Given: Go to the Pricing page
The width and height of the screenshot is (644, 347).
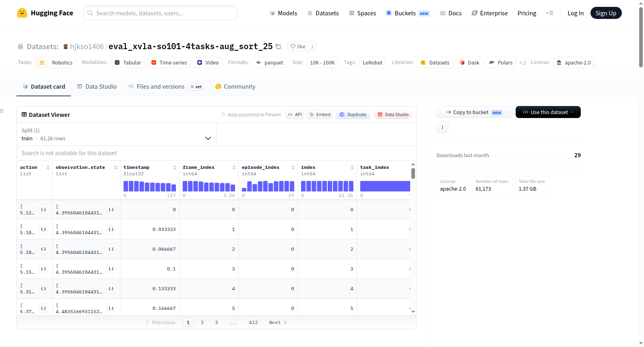Looking at the screenshot, I should point(527,13).
